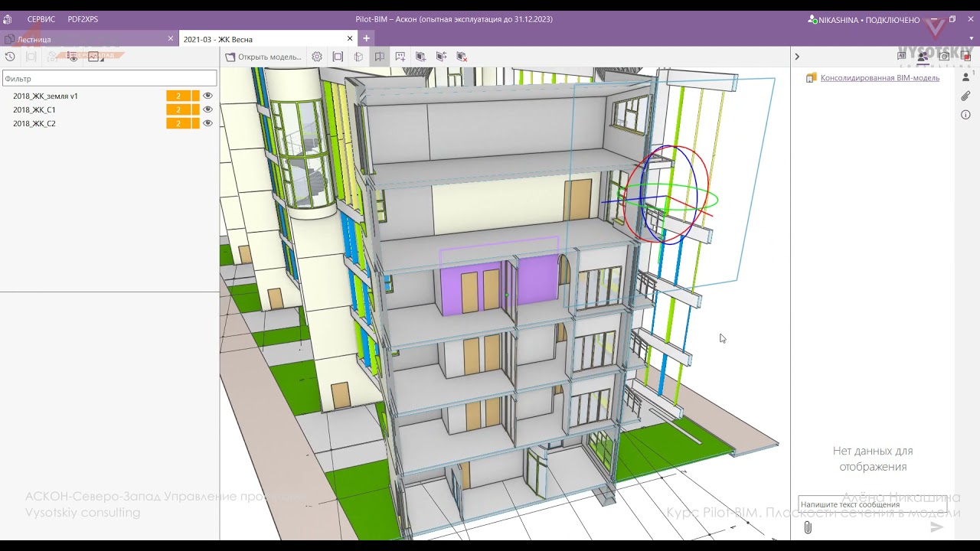Screen dimensions: 980x551
Task: Click orange swatch next to 2018_ЖК_С1
Action: coord(195,110)
